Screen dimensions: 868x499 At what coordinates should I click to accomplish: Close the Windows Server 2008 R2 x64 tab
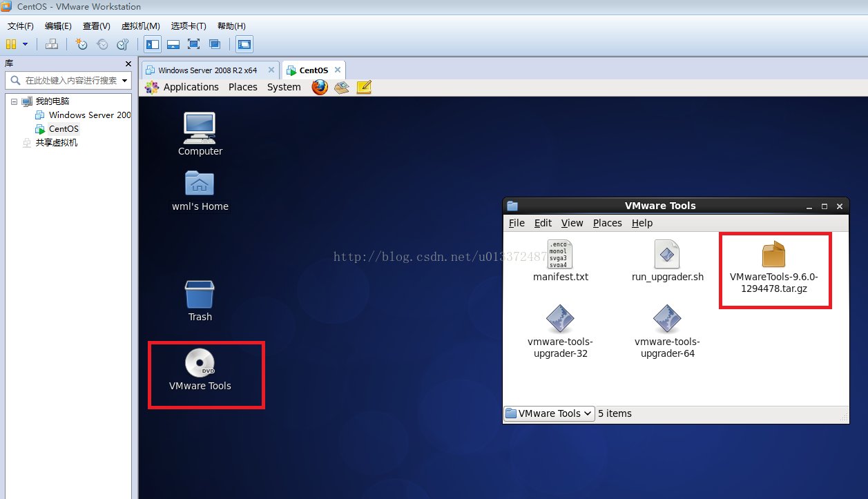click(271, 70)
